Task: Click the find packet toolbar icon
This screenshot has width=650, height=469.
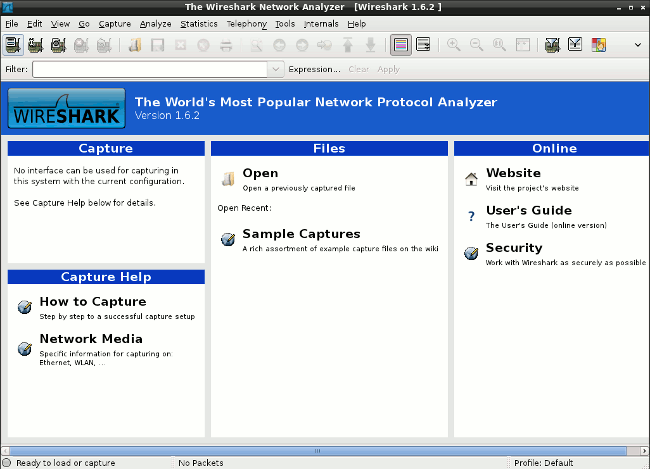Action: coord(256,45)
